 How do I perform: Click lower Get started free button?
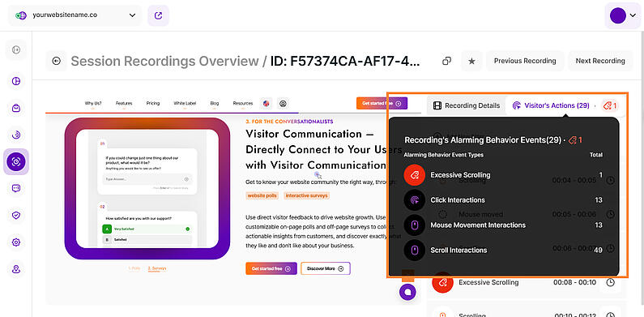point(271,268)
